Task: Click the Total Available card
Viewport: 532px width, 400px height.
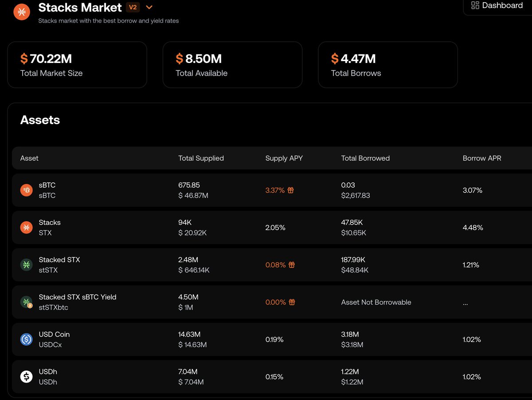Action: coord(232,65)
